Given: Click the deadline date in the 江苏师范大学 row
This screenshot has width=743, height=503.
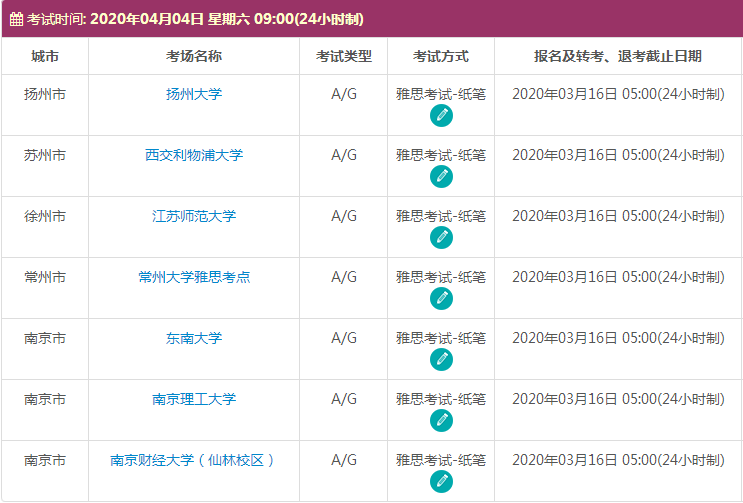Looking at the screenshot, I should [618, 216].
